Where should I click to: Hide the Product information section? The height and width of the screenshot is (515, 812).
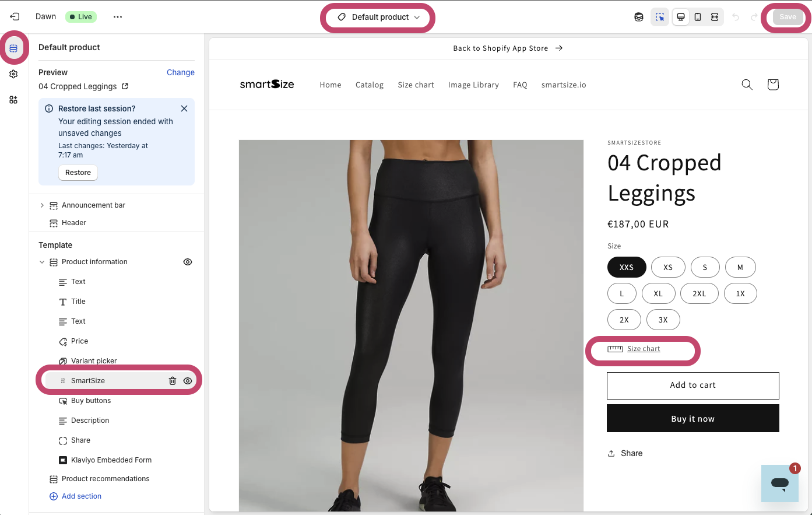tap(188, 262)
